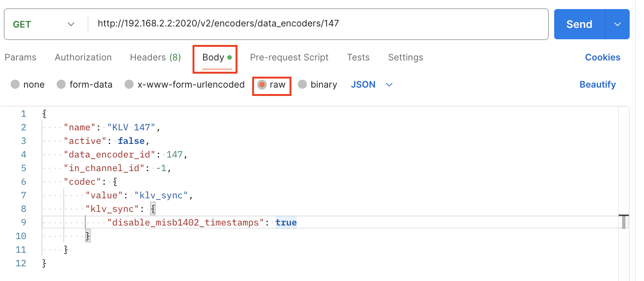Click the "codec" key on line 6
This screenshot has height=281, width=644.
click(82, 182)
